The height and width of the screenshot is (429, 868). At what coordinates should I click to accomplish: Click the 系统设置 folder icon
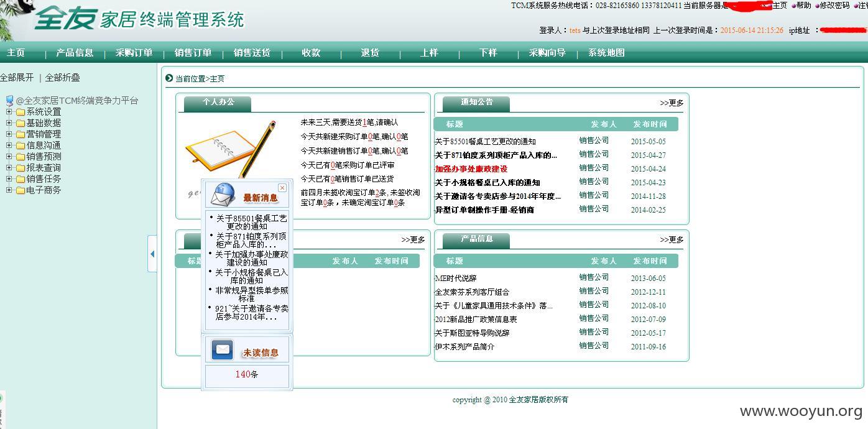[21, 113]
